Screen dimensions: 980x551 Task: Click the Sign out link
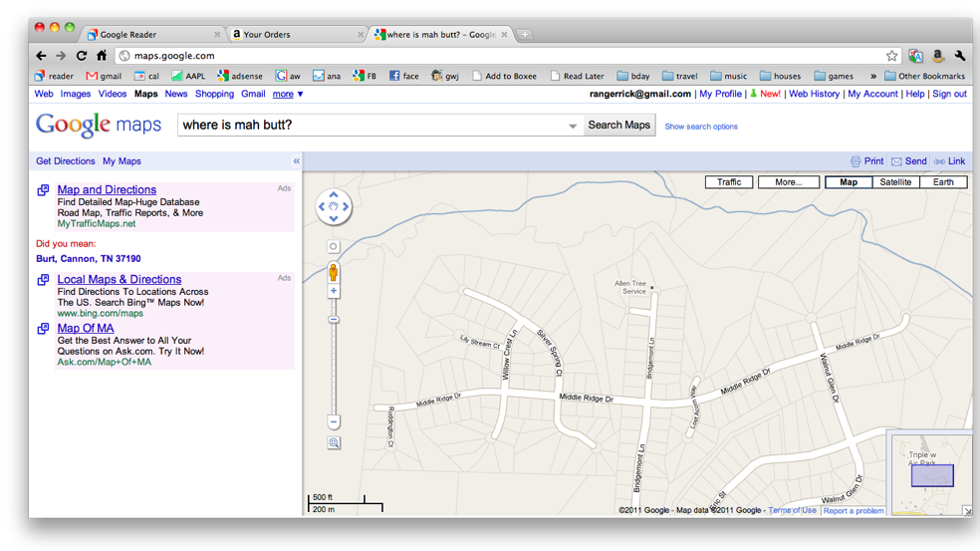click(949, 94)
